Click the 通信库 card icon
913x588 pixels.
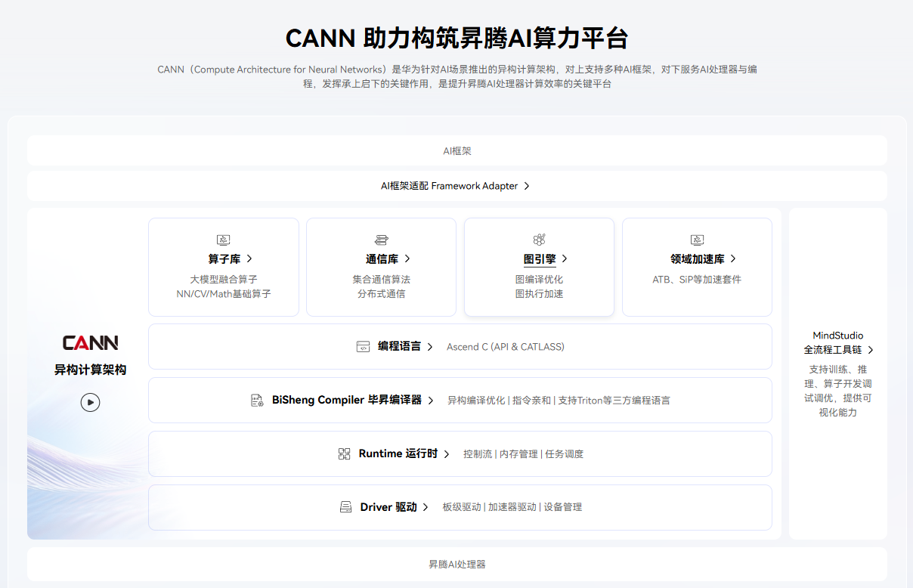tap(382, 240)
